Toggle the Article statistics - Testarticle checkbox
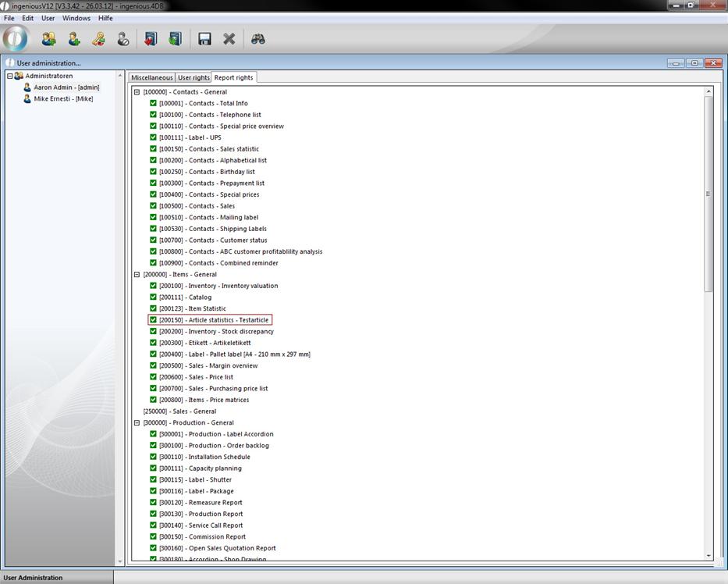Viewport: 728px width, 584px height. click(154, 320)
